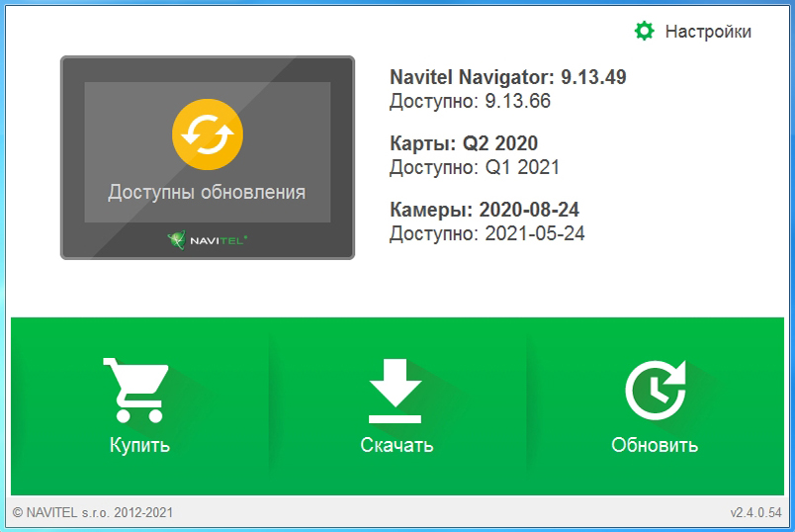795x532 pixels.
Task: Click the 'Доступны обновления' status text
Action: point(207,192)
